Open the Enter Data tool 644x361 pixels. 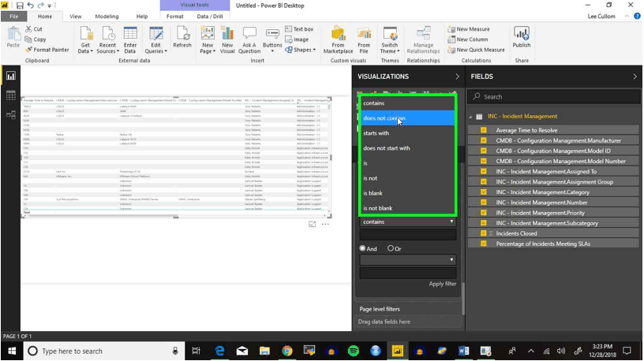click(x=130, y=39)
